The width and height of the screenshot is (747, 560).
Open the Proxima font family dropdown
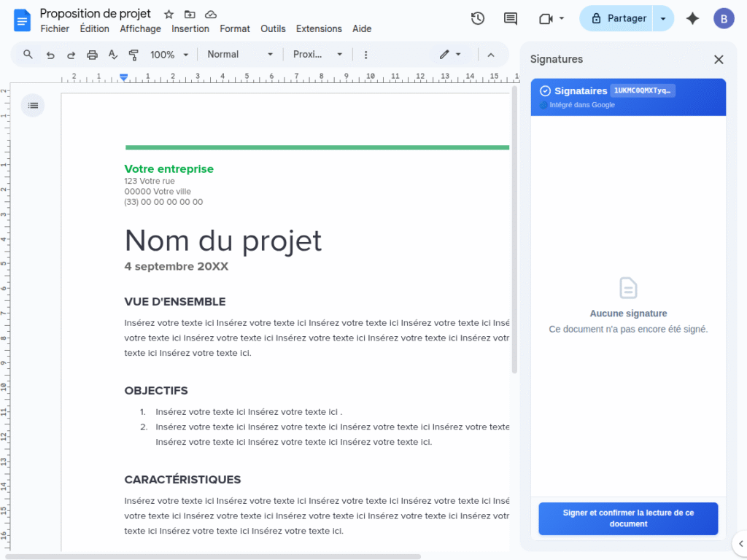(318, 55)
